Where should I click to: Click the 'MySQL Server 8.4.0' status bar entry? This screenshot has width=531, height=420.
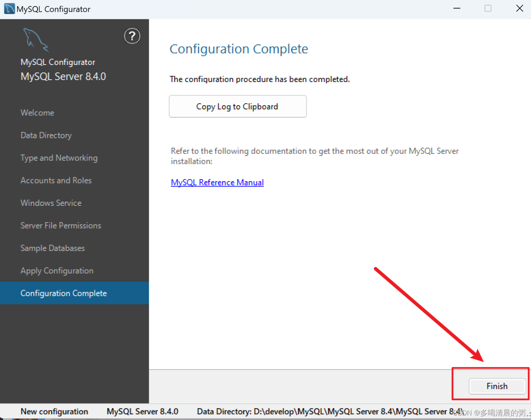(142, 412)
